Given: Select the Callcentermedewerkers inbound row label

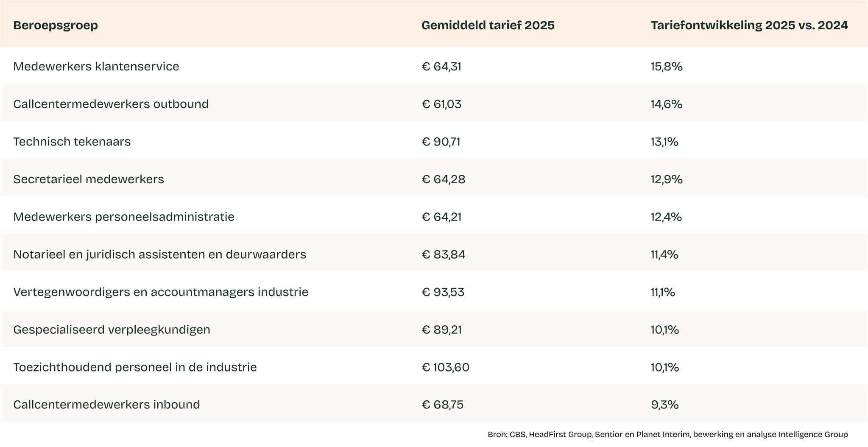Looking at the screenshot, I should tap(107, 405).
